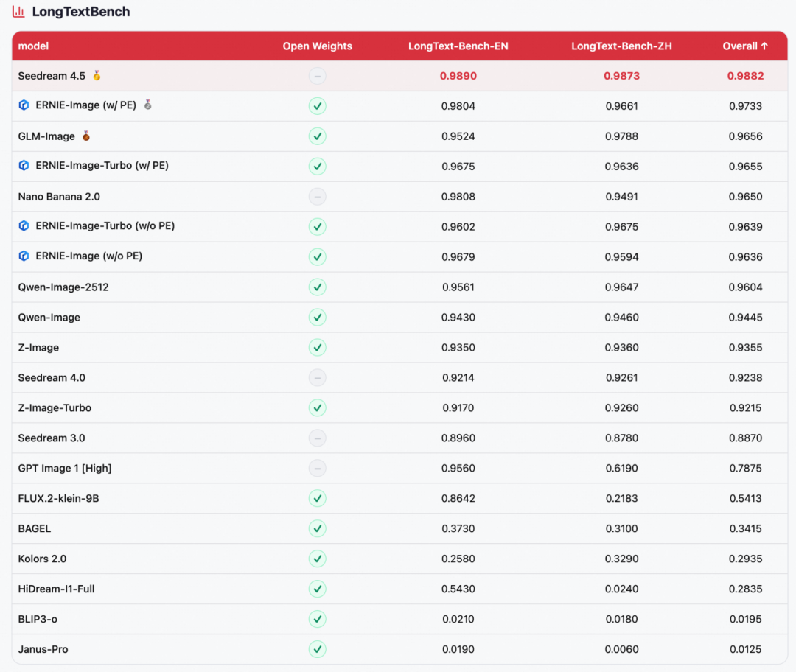The width and height of the screenshot is (796, 672).
Task: Sort by LongText-Bench-EN column header
Action: (458, 46)
